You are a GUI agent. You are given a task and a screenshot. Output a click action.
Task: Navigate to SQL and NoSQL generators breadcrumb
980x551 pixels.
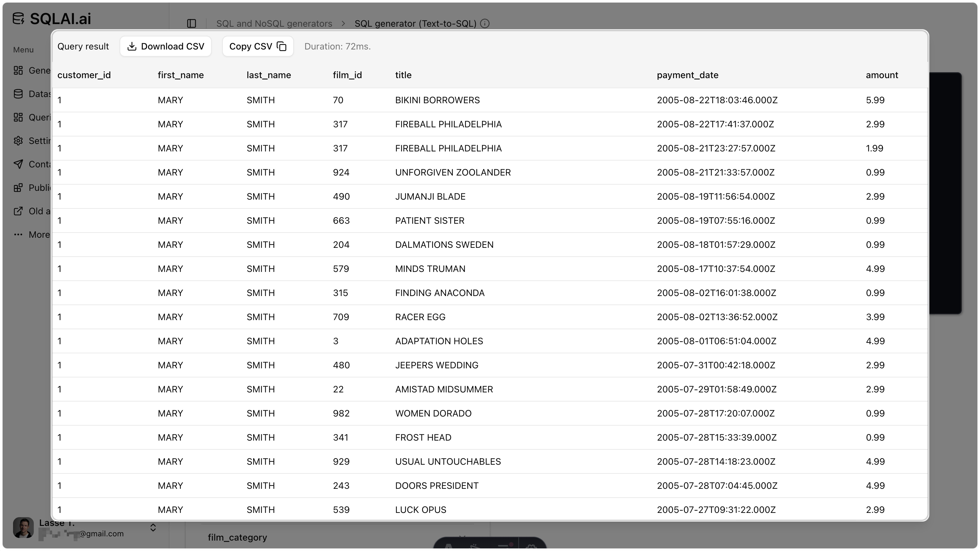point(274,23)
